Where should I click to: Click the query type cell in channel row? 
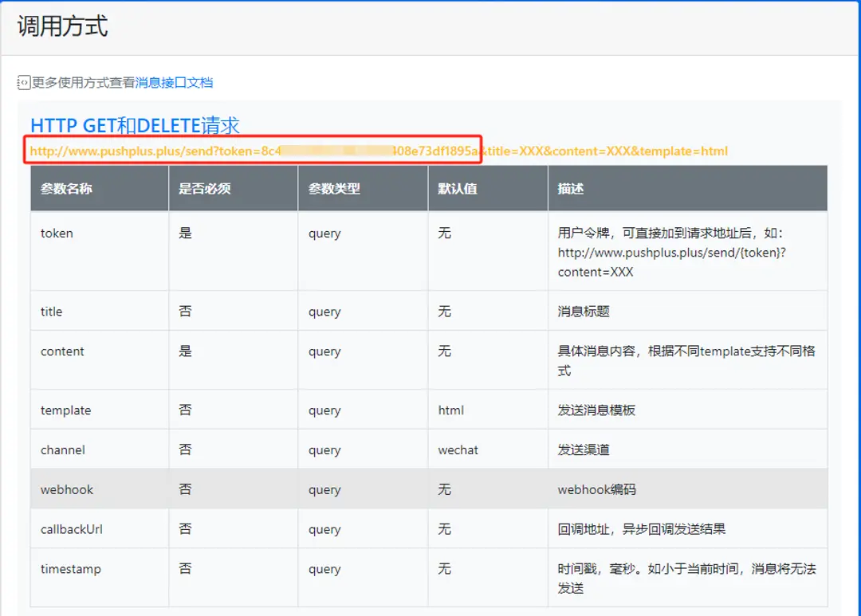(363, 449)
